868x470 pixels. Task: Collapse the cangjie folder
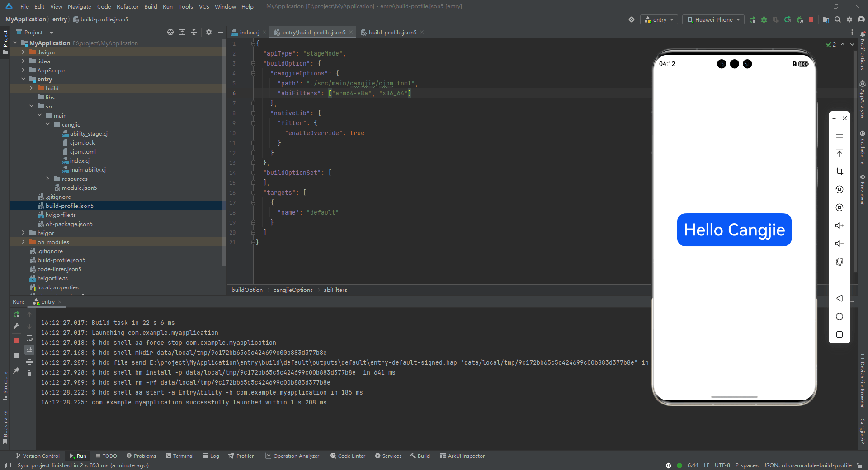48,124
